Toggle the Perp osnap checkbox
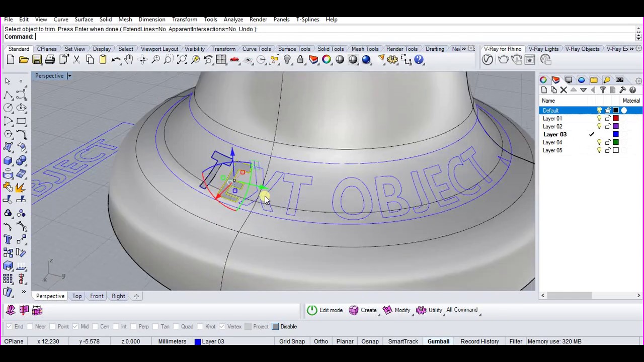644x362 pixels. pyautogui.click(x=134, y=327)
